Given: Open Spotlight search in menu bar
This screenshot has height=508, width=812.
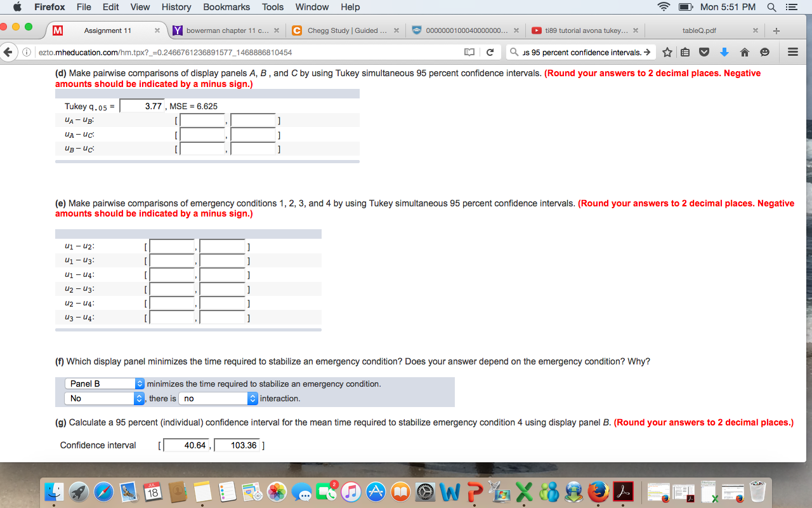Looking at the screenshot, I should point(771,7).
